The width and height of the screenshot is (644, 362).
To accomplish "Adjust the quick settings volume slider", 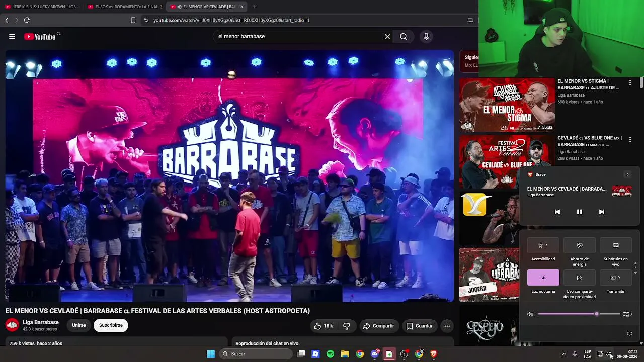I will click(579, 314).
